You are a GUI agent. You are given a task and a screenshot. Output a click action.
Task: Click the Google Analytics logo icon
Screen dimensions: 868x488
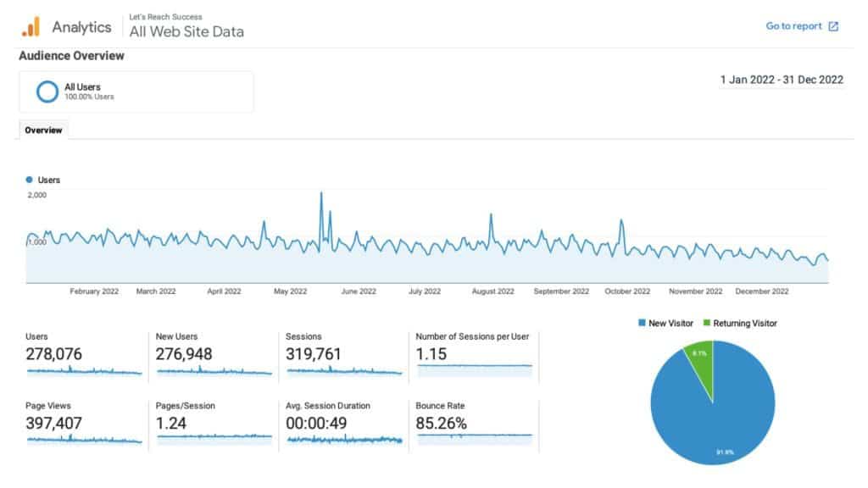click(x=31, y=27)
